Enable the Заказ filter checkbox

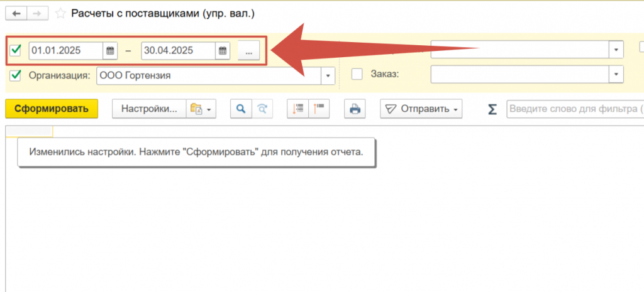click(357, 74)
